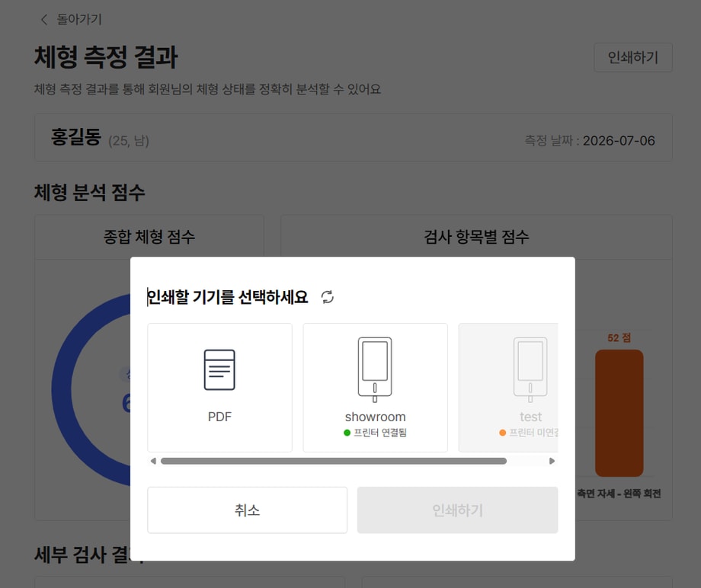Click the back chevron next to 돌아가기
The height and width of the screenshot is (588, 701).
pyautogui.click(x=44, y=20)
